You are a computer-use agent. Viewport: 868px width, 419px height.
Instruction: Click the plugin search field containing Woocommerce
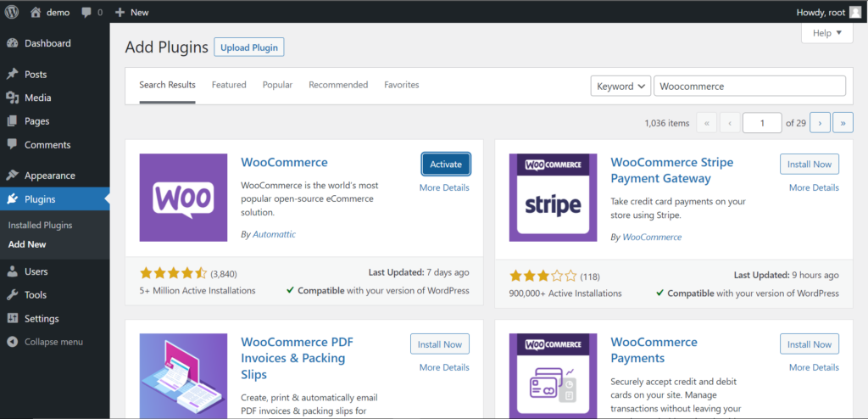coord(749,87)
